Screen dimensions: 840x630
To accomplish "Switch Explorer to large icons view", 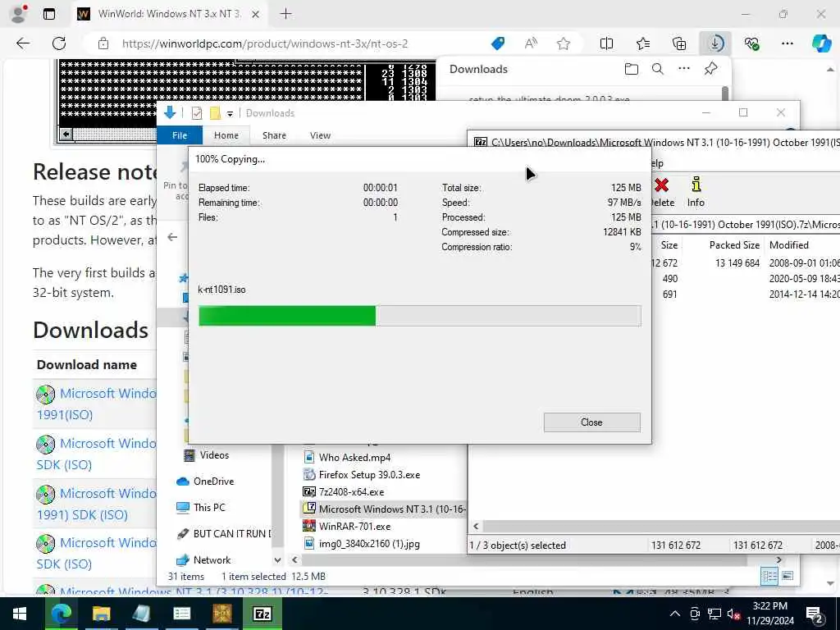I will pyautogui.click(x=787, y=577).
